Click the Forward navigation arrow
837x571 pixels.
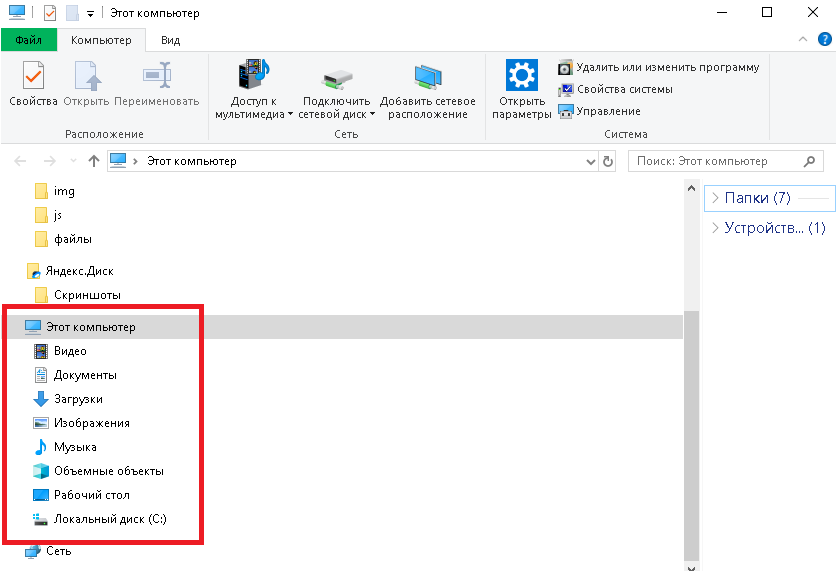pos(50,161)
